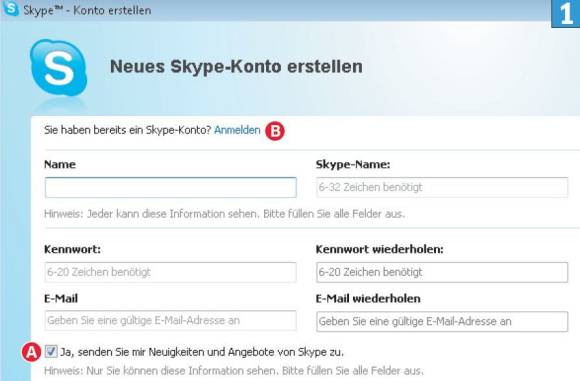This screenshot has width=580, height=381.
Task: Open the Anmelden sign-in link
Action: [237, 130]
